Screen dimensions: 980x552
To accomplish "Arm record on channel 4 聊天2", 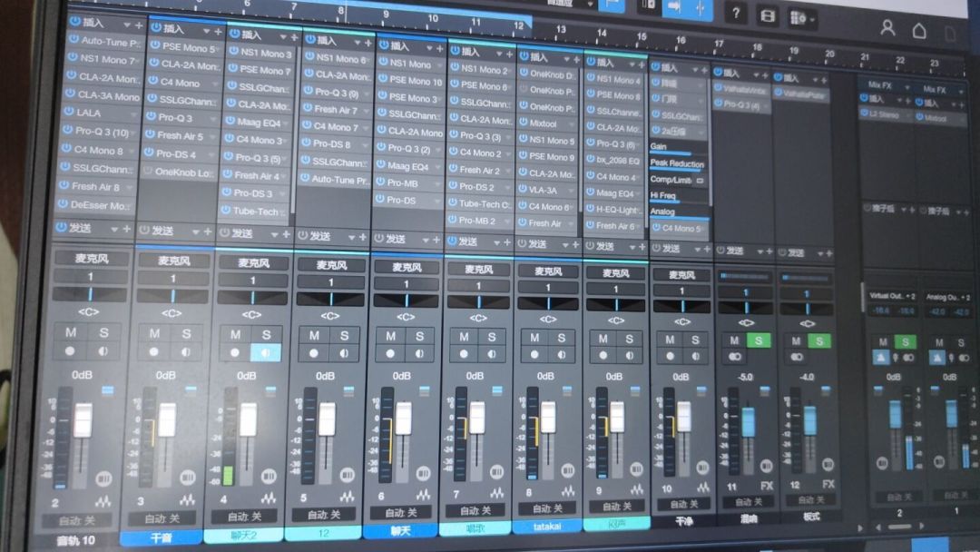I will (x=235, y=352).
